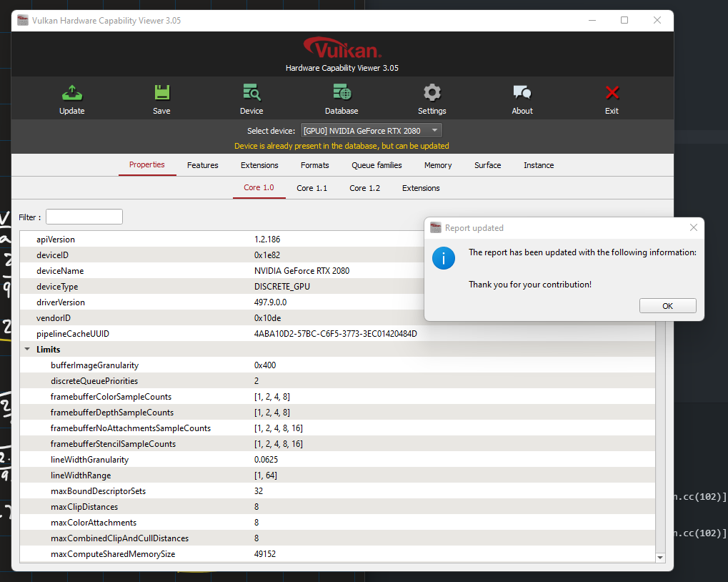The height and width of the screenshot is (582, 728).
Task: Click the Database icon in the toolbar
Action: 341,93
